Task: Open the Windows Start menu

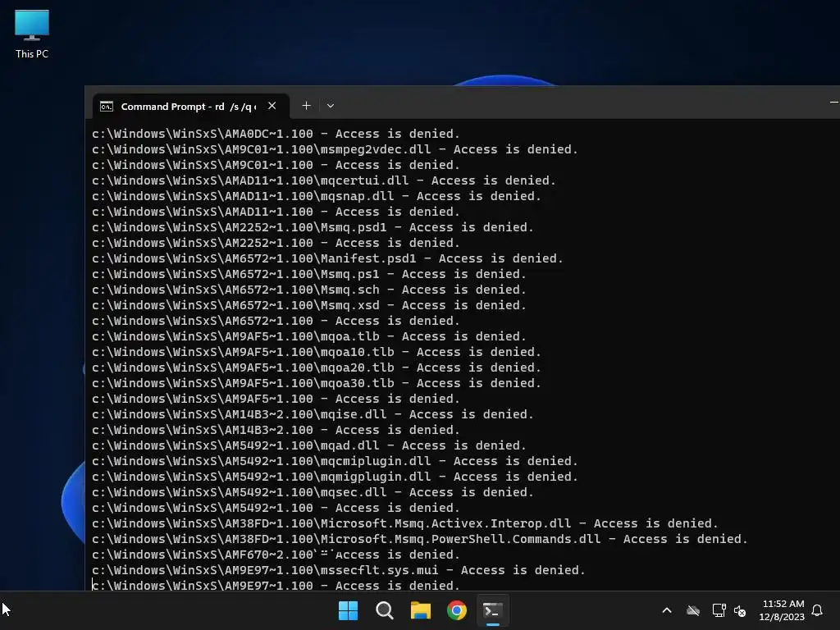Action: pyautogui.click(x=348, y=610)
